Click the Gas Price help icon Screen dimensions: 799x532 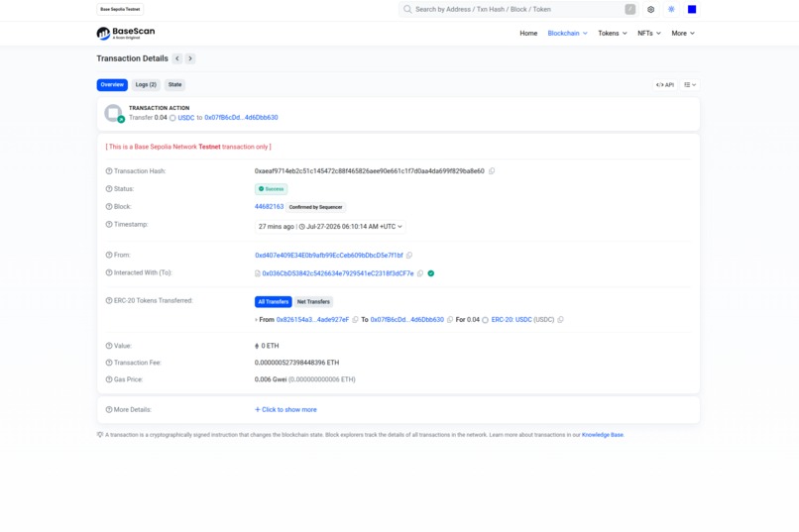tap(108, 379)
